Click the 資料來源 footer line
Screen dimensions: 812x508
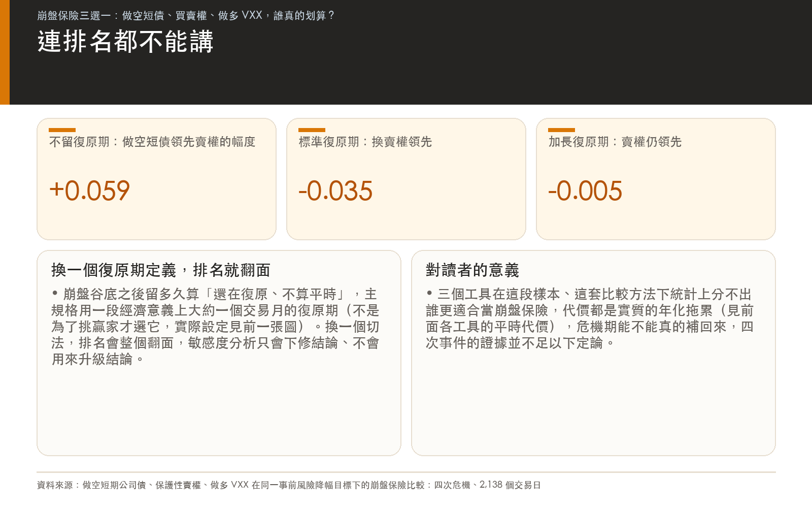tap(289, 485)
